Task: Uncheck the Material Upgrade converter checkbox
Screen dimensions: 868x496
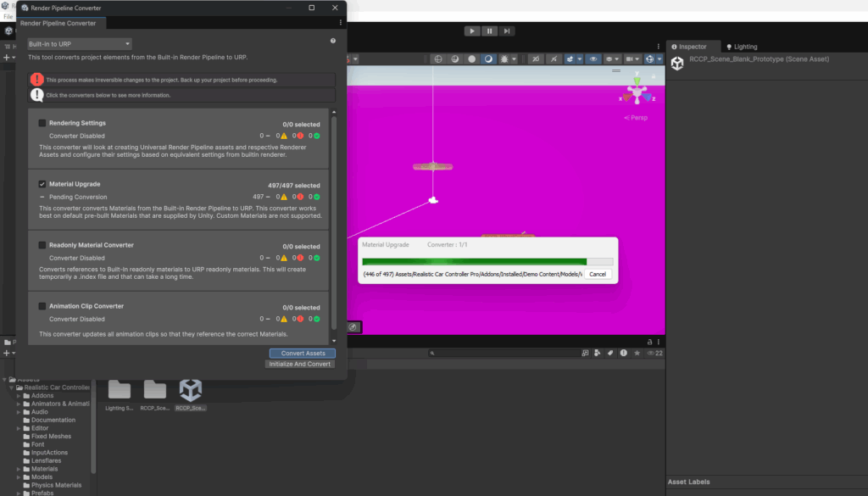Action: (x=42, y=184)
